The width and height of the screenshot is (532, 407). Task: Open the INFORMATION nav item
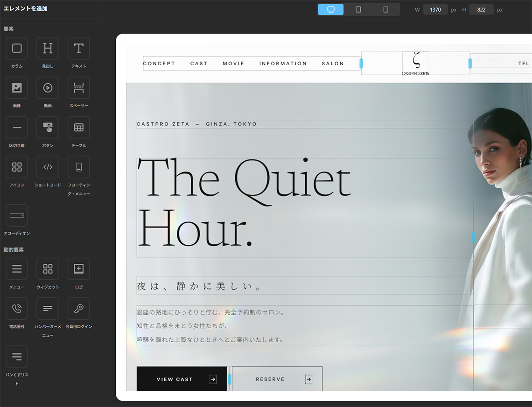coord(283,63)
